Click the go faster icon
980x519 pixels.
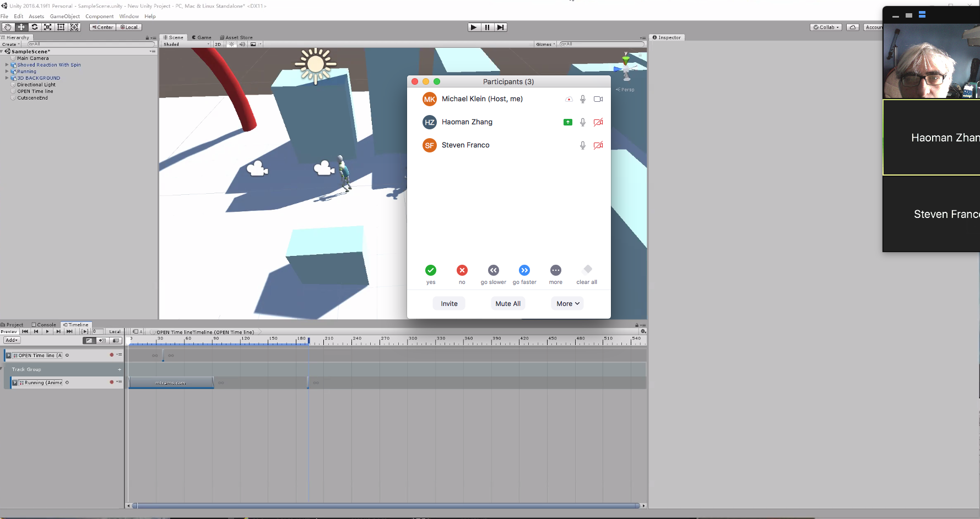[x=524, y=270]
